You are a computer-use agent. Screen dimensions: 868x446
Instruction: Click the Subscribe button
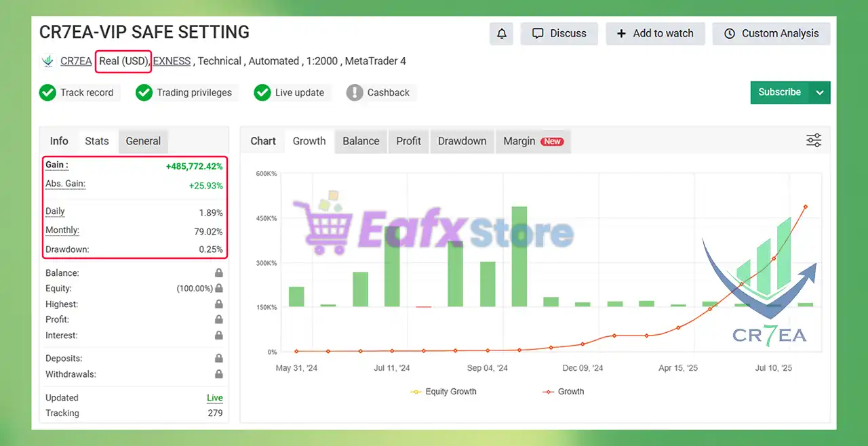(780, 92)
